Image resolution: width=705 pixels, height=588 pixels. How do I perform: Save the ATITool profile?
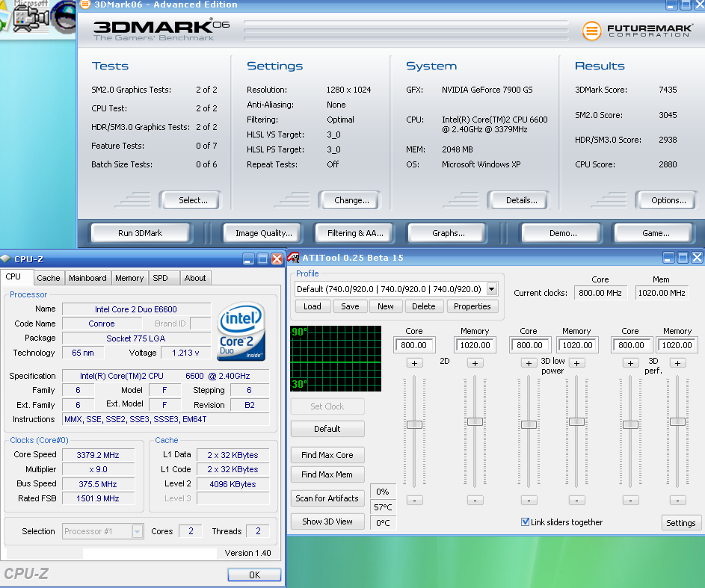click(x=350, y=306)
